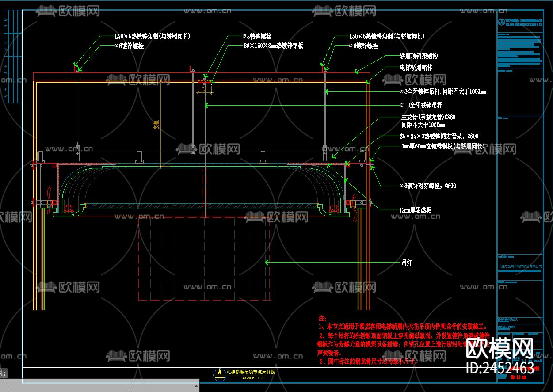This screenshot has height=392, width=553.
Task: Expand the command line panel with up arrow
Action: pyautogui.click(x=196, y=386)
